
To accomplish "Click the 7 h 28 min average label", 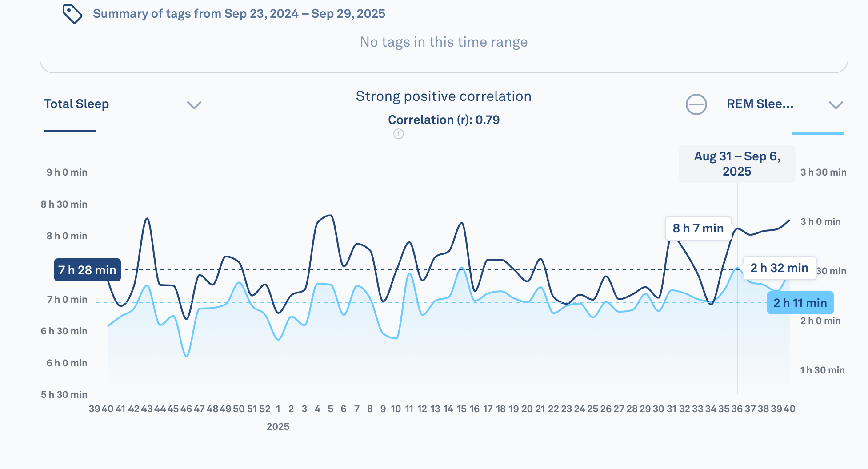I will pos(88,270).
